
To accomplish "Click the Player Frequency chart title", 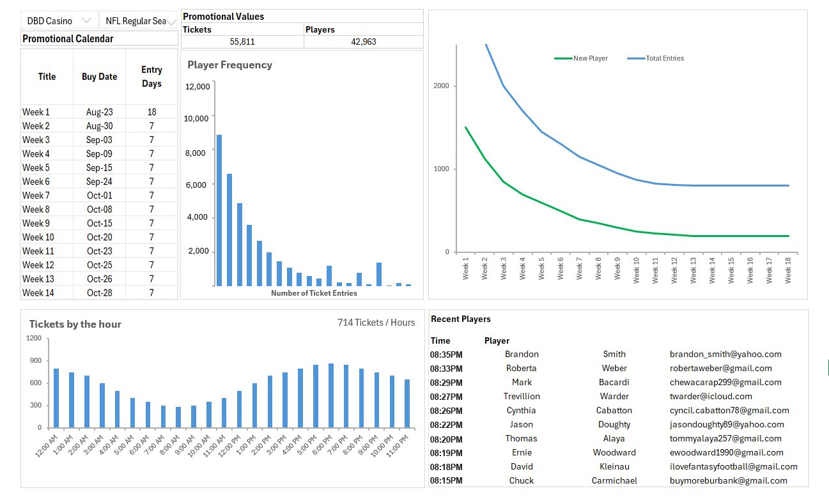I will tap(229, 65).
